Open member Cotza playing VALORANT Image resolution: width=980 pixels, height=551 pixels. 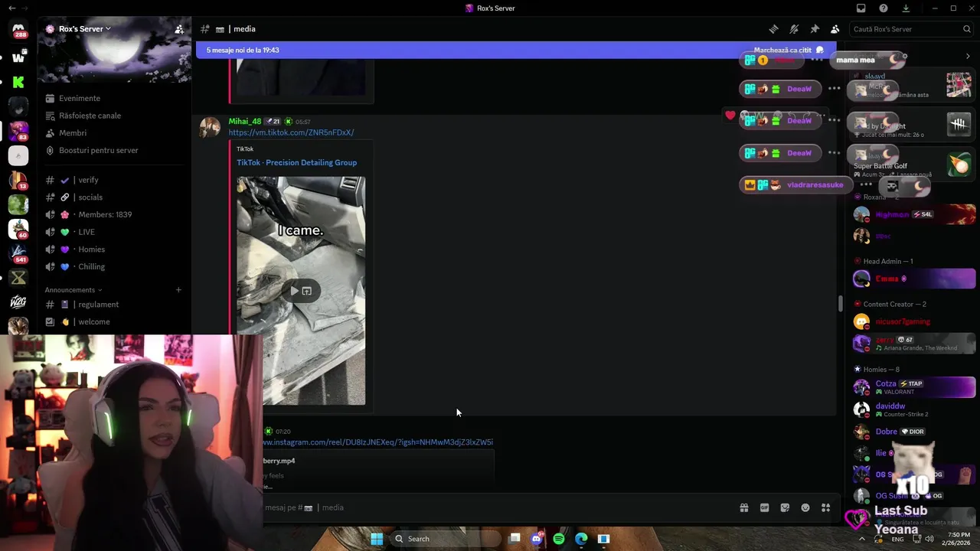pos(914,387)
